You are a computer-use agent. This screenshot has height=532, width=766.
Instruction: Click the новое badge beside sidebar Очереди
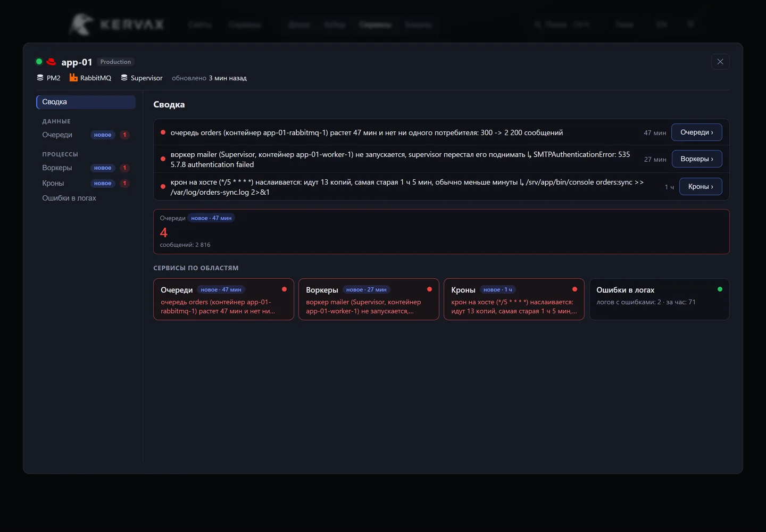pyautogui.click(x=103, y=135)
